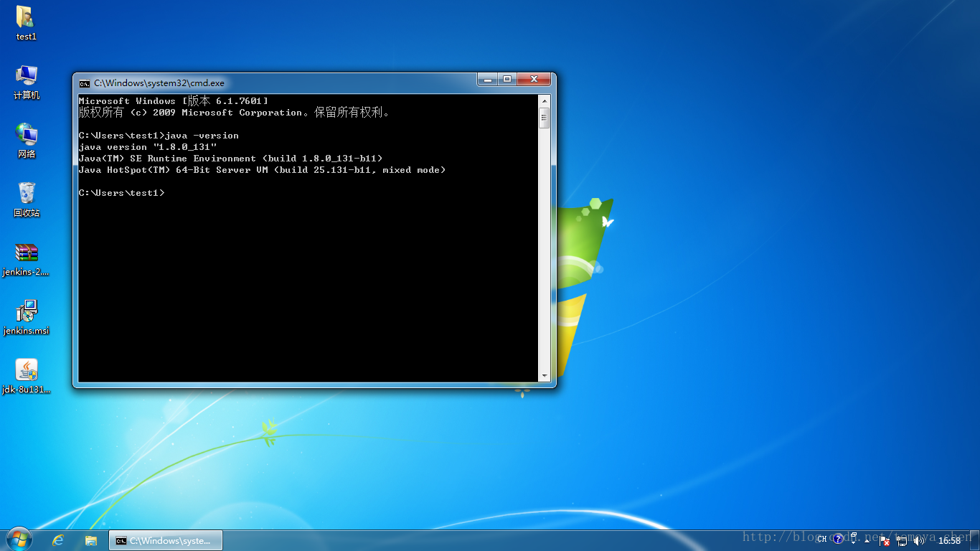Select the jdk-8u131 installer icon
The image size is (980, 551).
coord(27,377)
